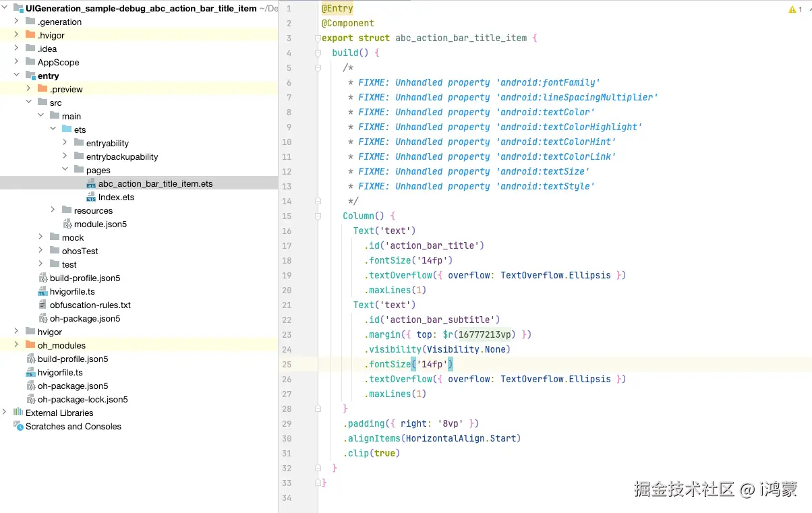Select Scratches and Consoles
The height and width of the screenshot is (513, 812).
[x=74, y=426]
